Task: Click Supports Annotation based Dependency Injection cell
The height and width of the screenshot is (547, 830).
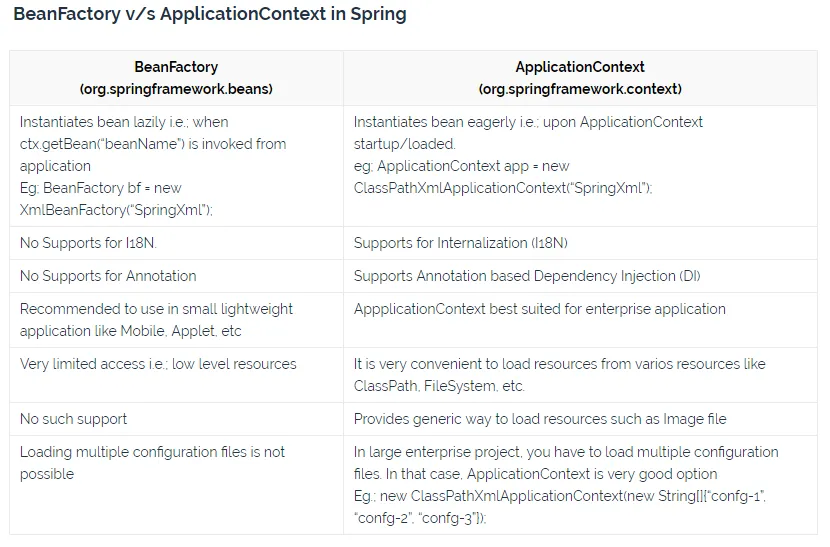Action: tap(580, 276)
